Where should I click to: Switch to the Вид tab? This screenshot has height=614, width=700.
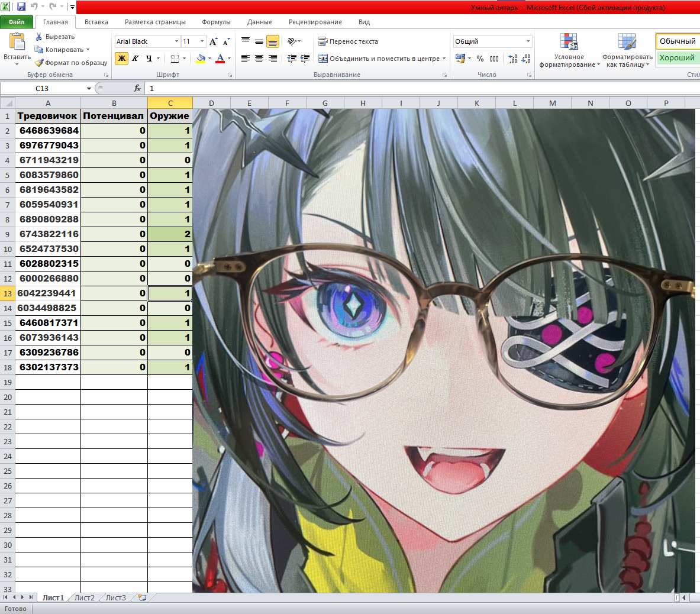click(364, 22)
